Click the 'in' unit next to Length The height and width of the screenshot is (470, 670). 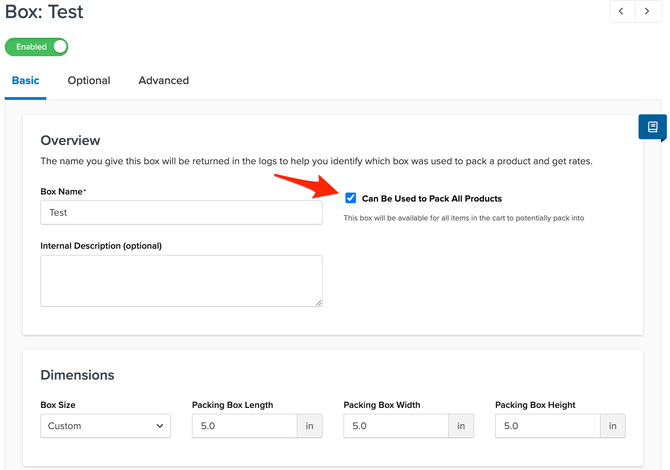pos(310,426)
